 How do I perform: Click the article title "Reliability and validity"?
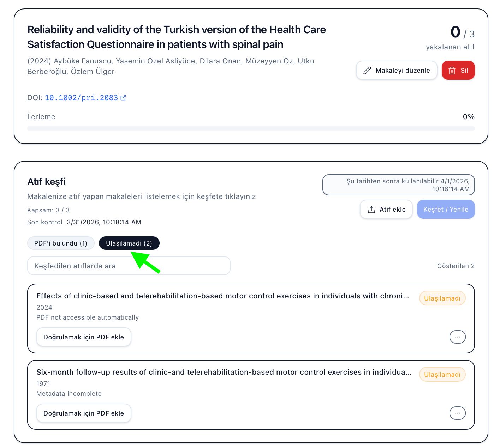177,37
